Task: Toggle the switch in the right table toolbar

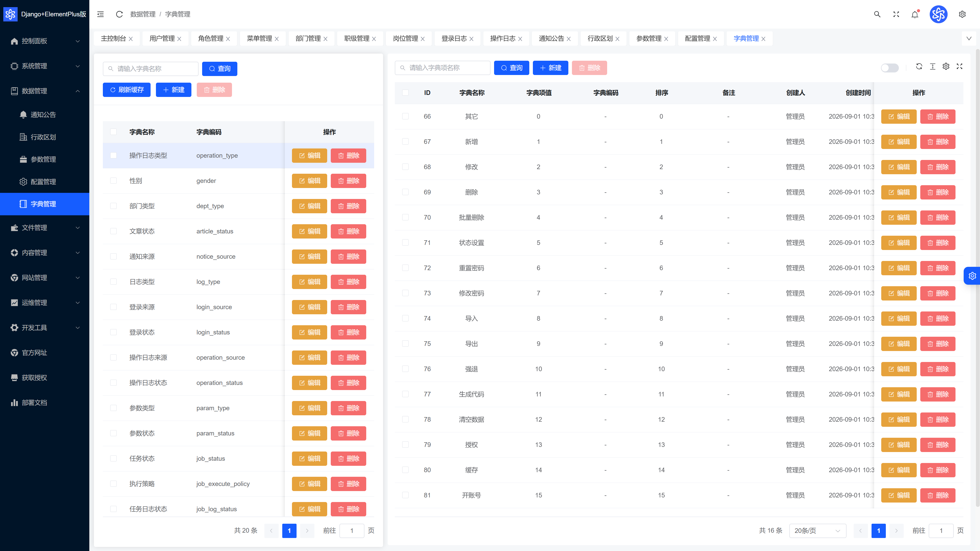Action: tap(889, 68)
